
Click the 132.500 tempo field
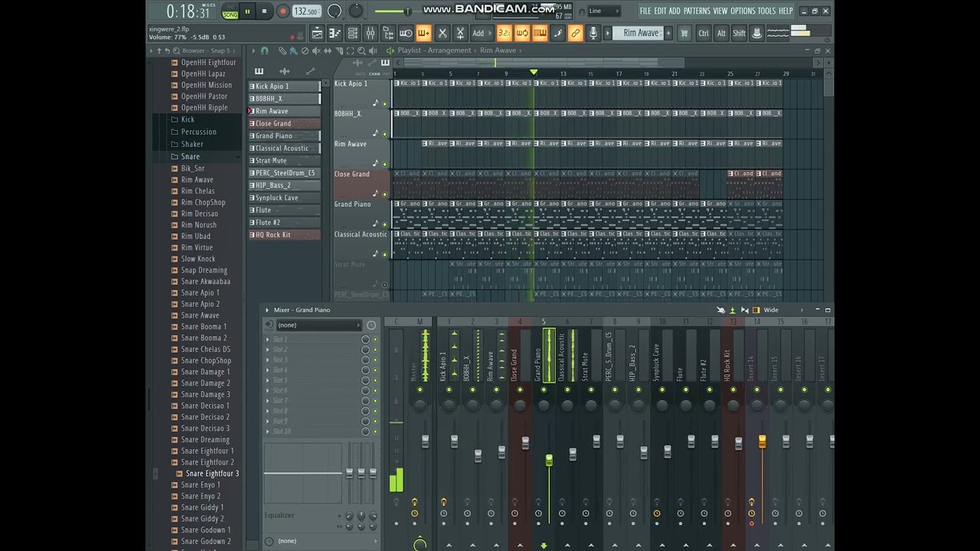[x=306, y=11]
